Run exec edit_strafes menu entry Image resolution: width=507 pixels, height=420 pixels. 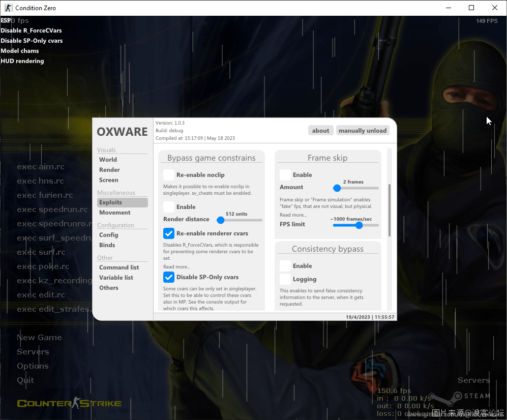coord(54,309)
